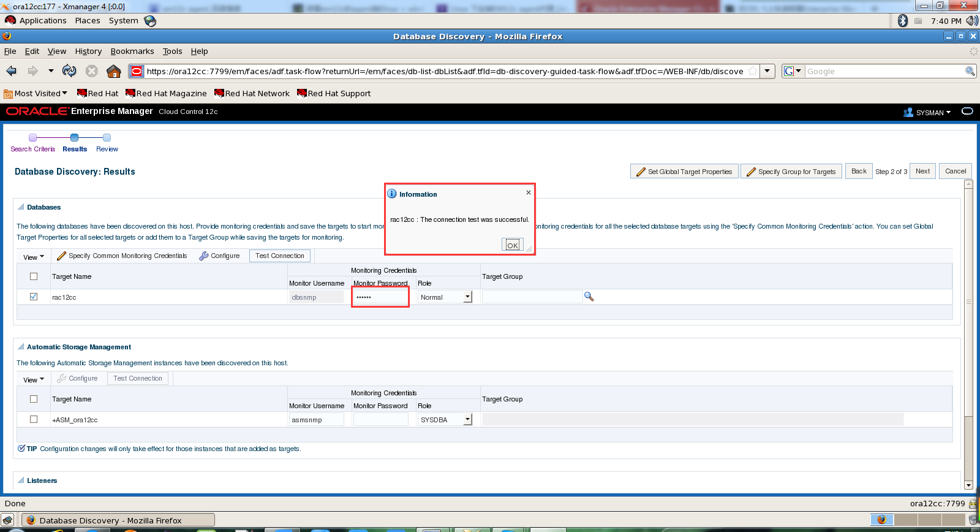
Task: Open the SYSMAN user menu
Action: click(x=927, y=112)
